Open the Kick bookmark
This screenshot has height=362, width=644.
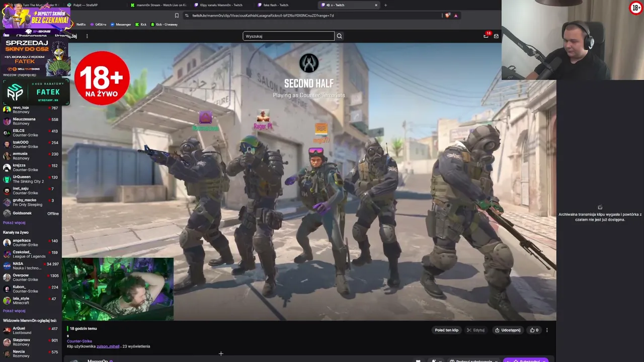(141, 25)
